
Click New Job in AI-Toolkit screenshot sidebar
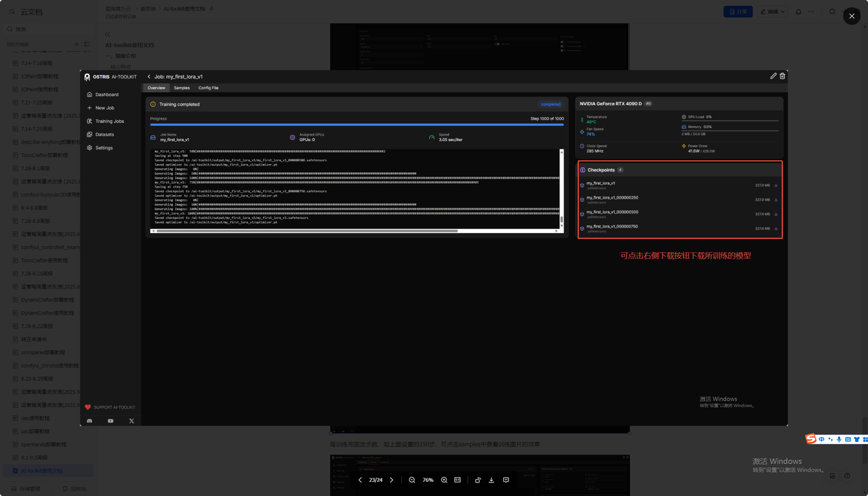[100, 108]
